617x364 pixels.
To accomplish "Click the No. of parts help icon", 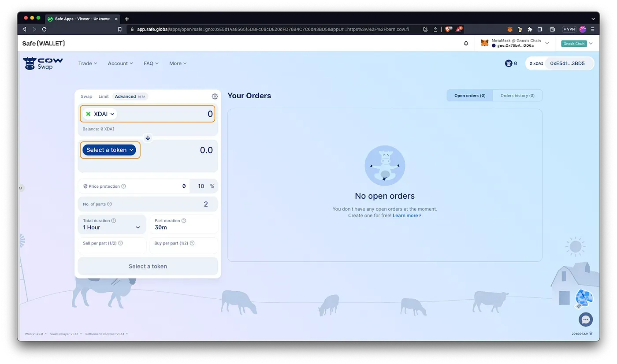I will click(x=110, y=204).
